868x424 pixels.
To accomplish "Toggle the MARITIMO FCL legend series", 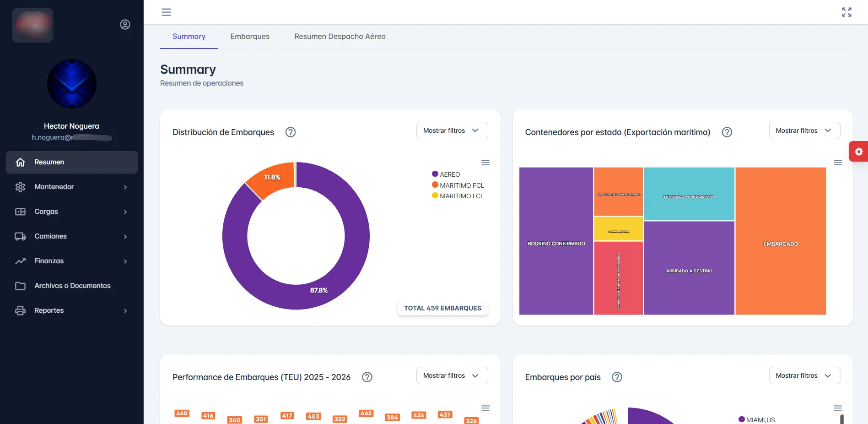I will [x=458, y=185].
